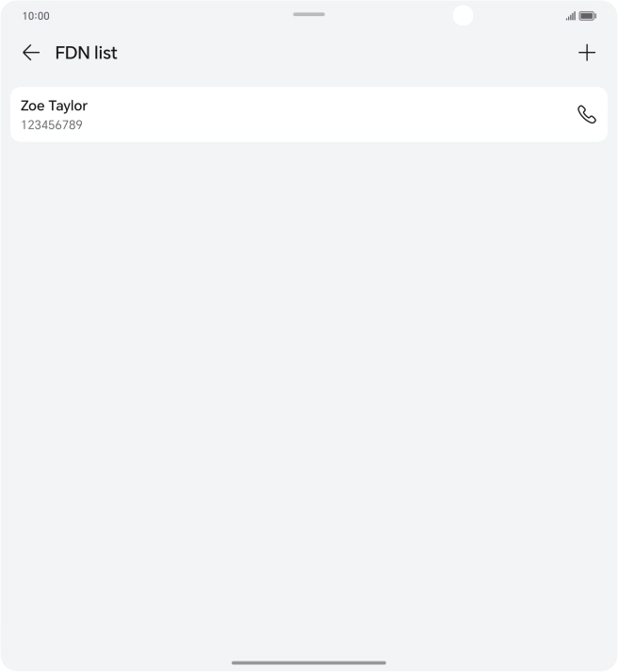The image size is (618, 672).
Task: Click the blank header area beside FDN list
Action: click(x=349, y=53)
